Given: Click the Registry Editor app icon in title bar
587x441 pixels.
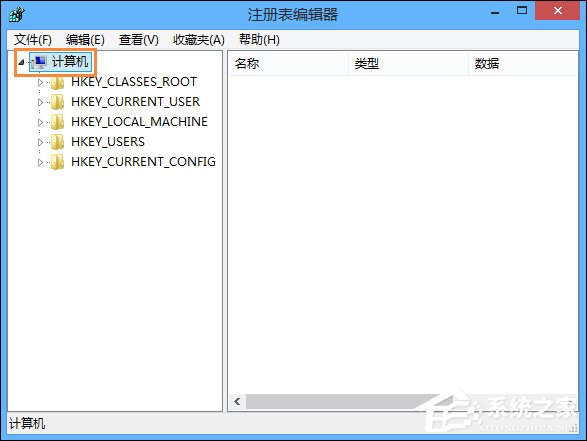Looking at the screenshot, I should tap(16, 15).
